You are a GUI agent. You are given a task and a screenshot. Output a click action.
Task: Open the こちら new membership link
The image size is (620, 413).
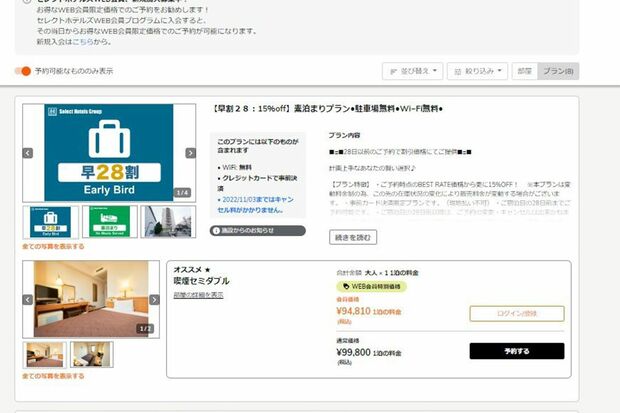point(83,42)
